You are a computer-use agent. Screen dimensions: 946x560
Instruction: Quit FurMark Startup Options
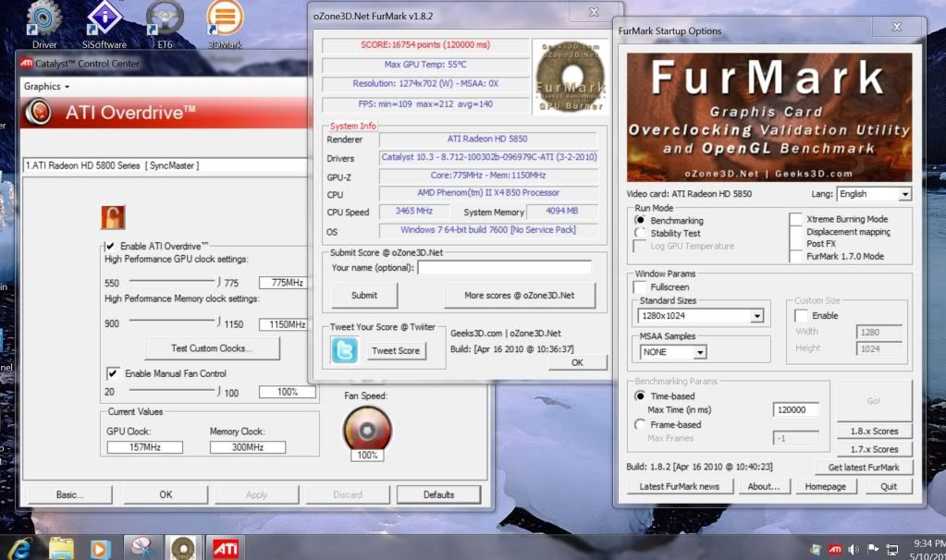(x=889, y=486)
